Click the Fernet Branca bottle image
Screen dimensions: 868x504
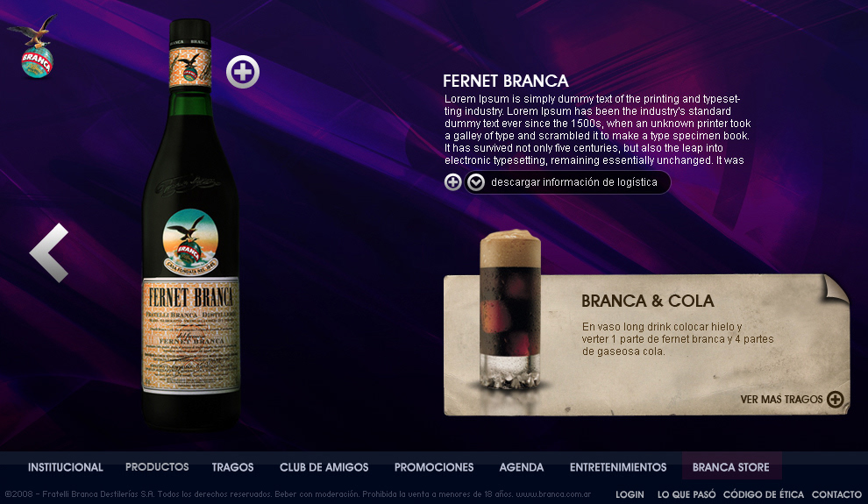(191, 224)
